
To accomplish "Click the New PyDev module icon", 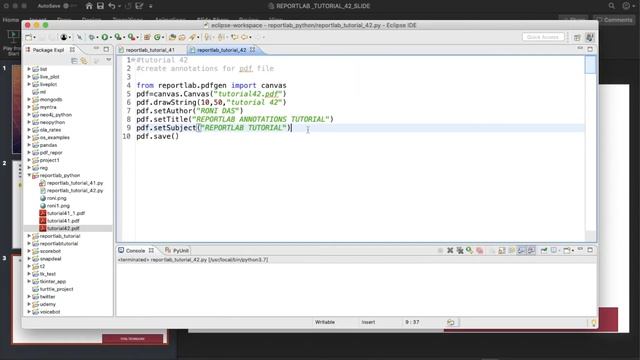I will (x=147, y=37).
